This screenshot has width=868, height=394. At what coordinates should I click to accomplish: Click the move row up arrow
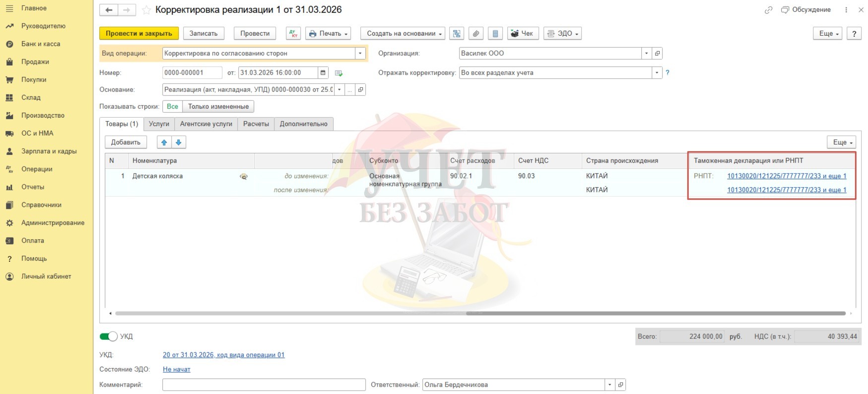164,142
